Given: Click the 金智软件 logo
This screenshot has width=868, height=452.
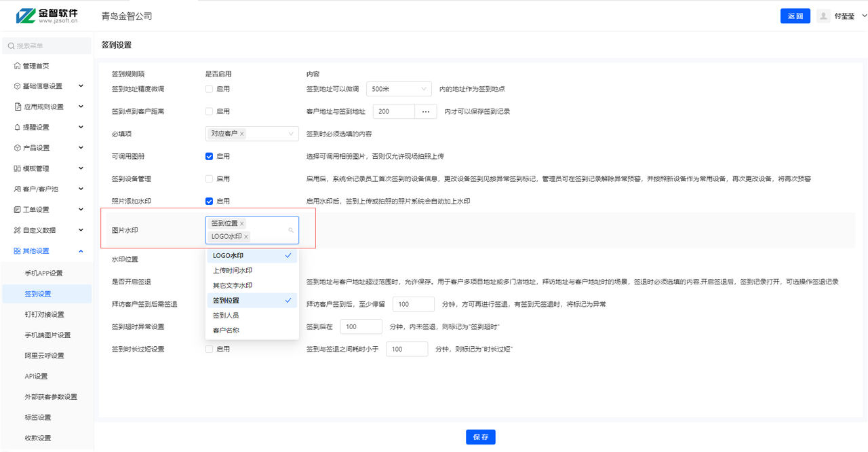Looking at the screenshot, I should tap(47, 16).
